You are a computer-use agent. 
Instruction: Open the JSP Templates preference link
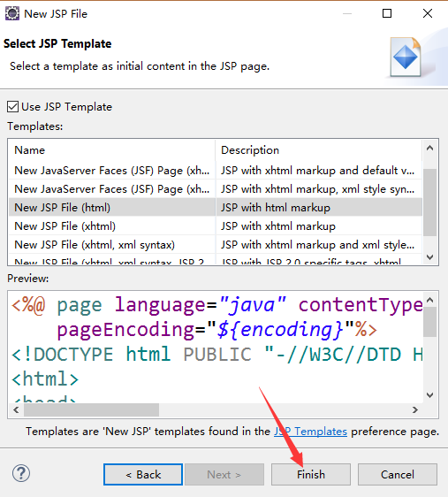click(x=310, y=432)
